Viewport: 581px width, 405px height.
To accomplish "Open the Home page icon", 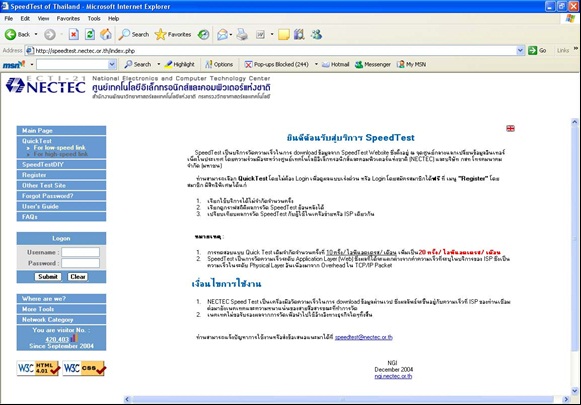I will pyautogui.click(x=106, y=34).
